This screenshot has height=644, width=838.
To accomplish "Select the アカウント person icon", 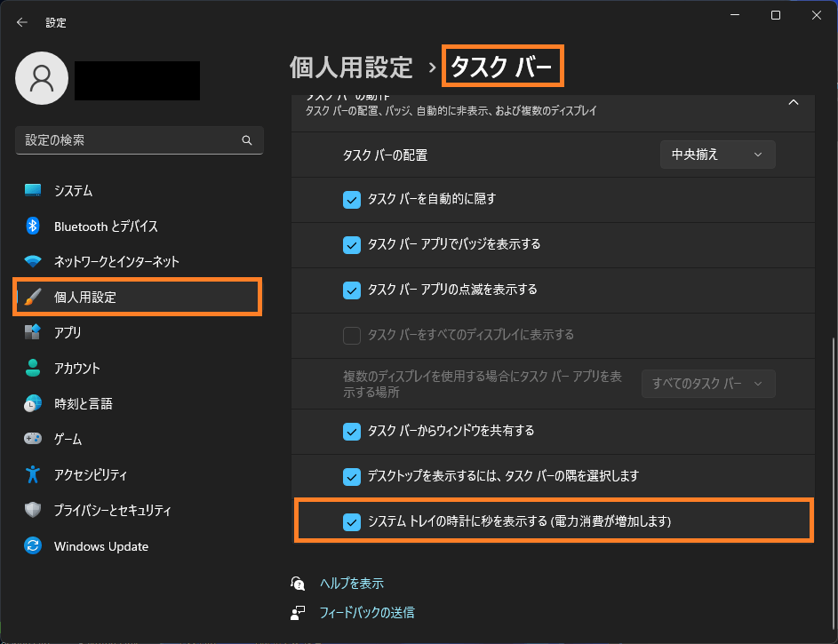I will point(33,368).
